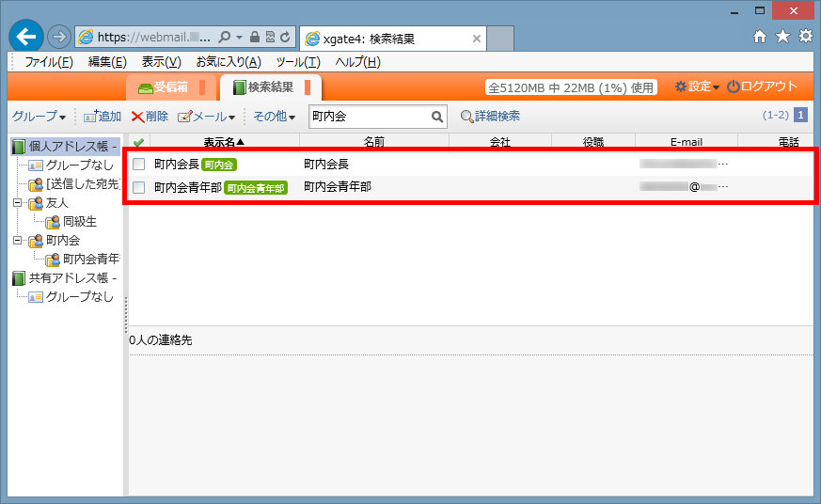Open the グループ dropdown menu
Screen dimensions: 821x504
point(39,117)
